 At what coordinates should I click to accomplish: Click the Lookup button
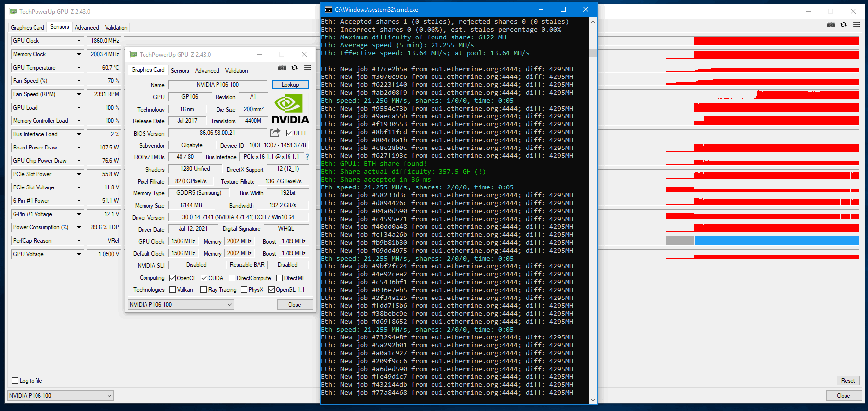[x=290, y=85]
